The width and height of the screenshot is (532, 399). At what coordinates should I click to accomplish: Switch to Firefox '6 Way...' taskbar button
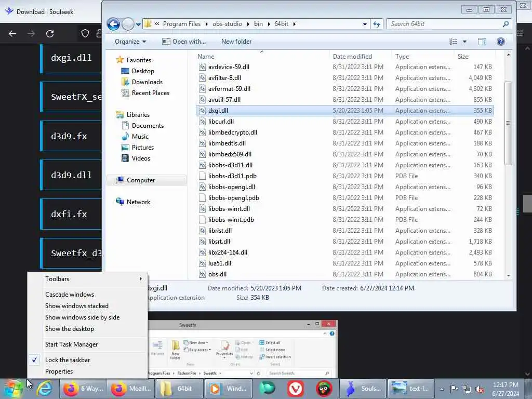[x=83, y=389]
